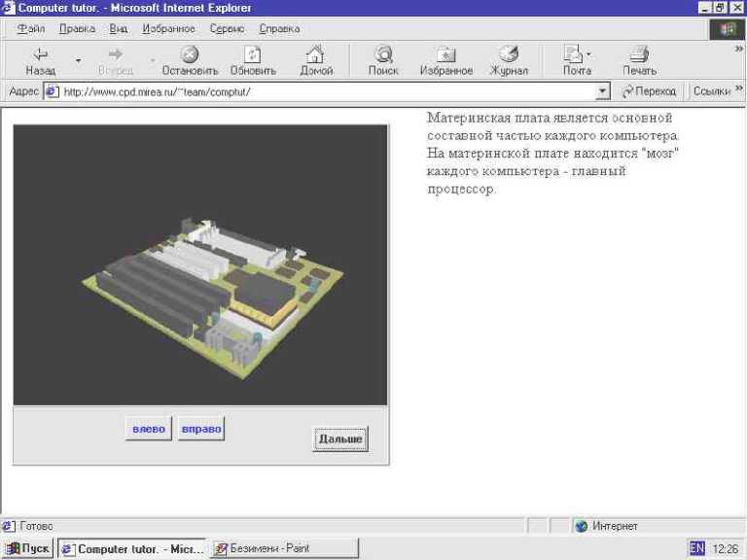The height and width of the screenshot is (560, 747).
Task: Open the Правка menu
Action: 77,29
